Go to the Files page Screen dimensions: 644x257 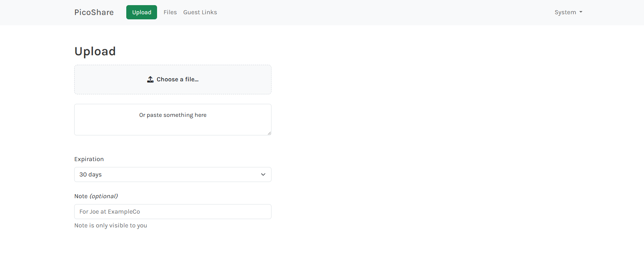pos(170,12)
